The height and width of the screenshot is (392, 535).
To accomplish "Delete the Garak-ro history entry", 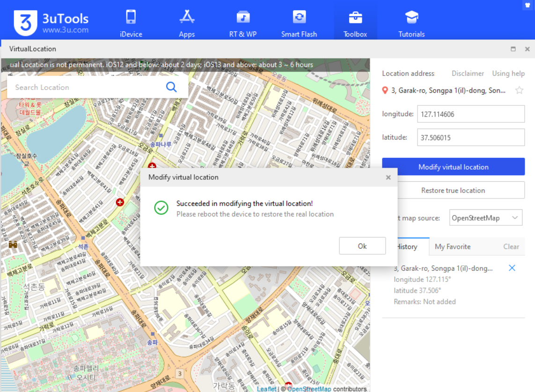I will click(x=512, y=268).
